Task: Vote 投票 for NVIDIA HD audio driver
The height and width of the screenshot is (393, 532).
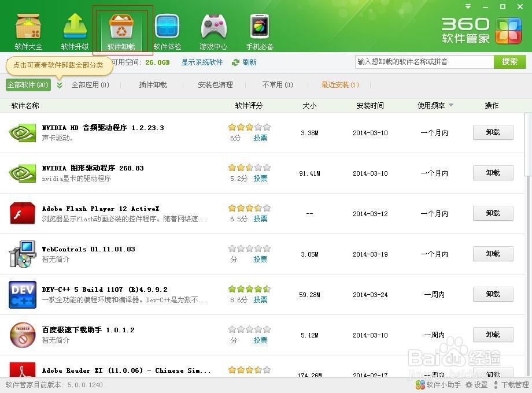Action: pos(260,138)
